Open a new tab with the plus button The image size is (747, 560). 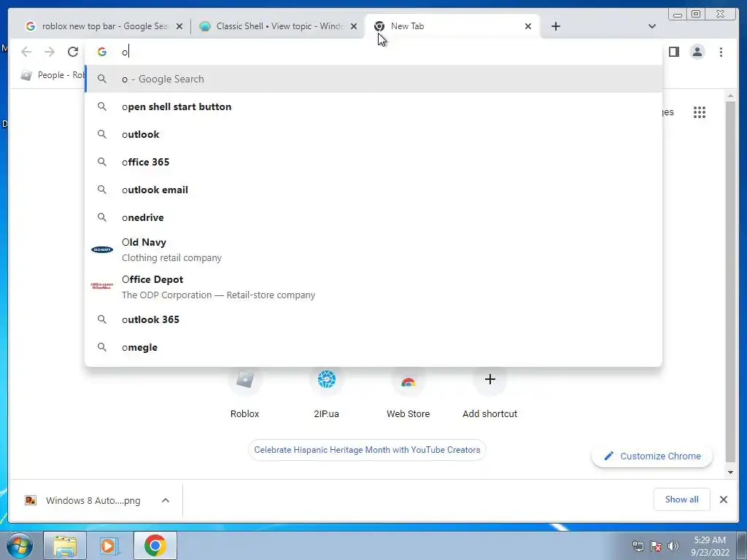click(x=555, y=26)
